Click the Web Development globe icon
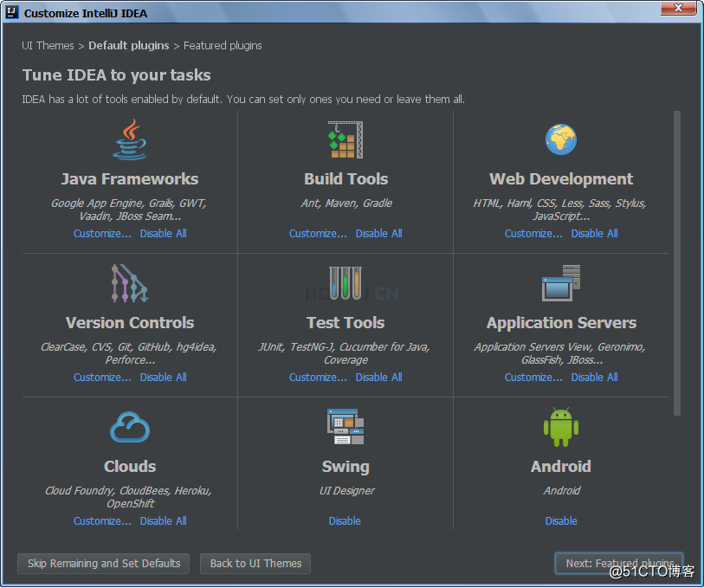Screen dimensions: 704x588 coord(561,139)
